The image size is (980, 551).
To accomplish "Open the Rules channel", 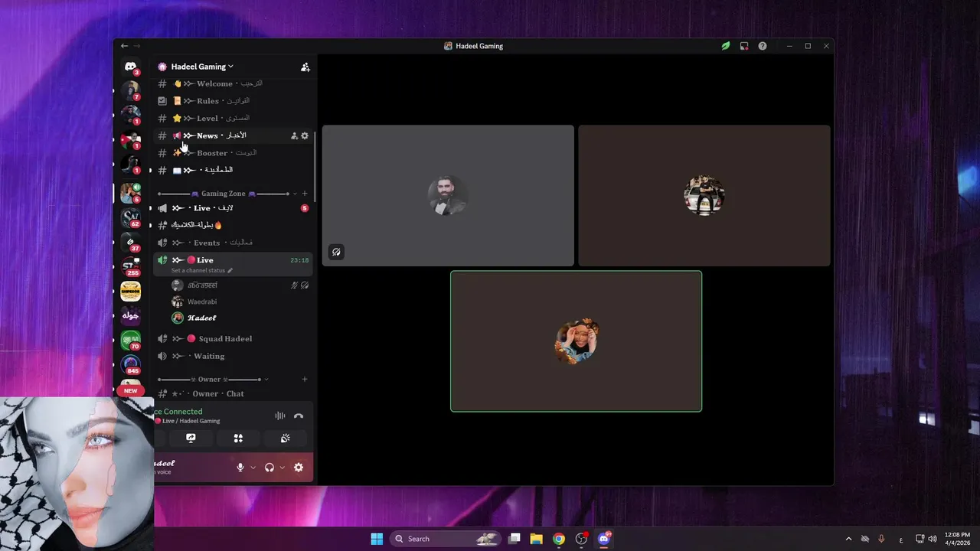I will point(234,101).
